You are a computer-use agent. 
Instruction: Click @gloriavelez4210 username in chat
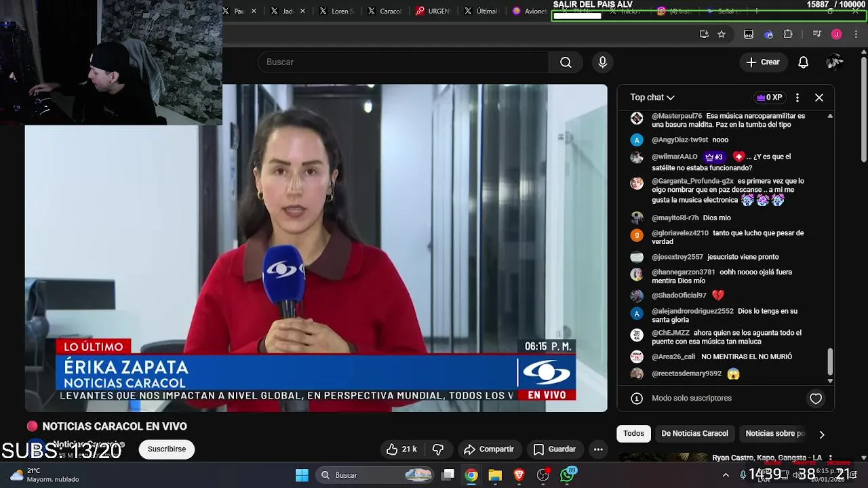[679, 232]
